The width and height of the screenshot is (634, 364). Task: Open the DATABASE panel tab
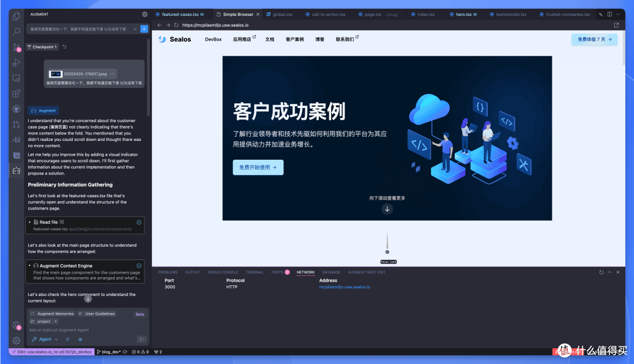[x=331, y=272]
